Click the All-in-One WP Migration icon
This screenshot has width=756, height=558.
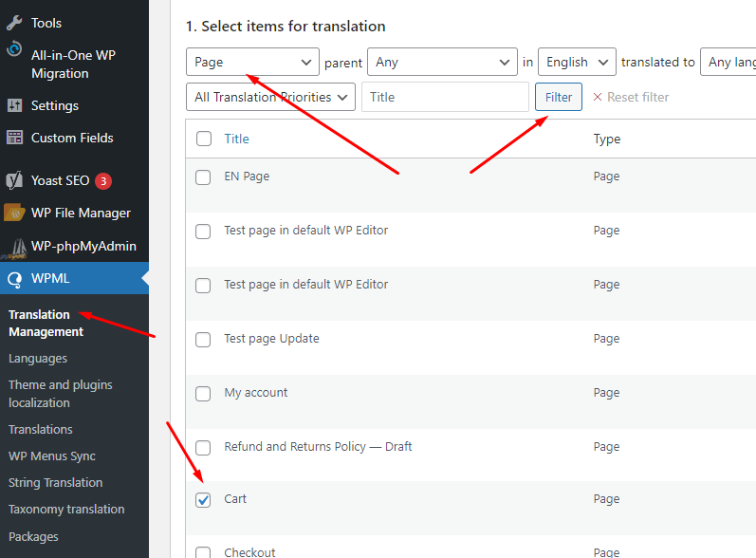[14, 49]
